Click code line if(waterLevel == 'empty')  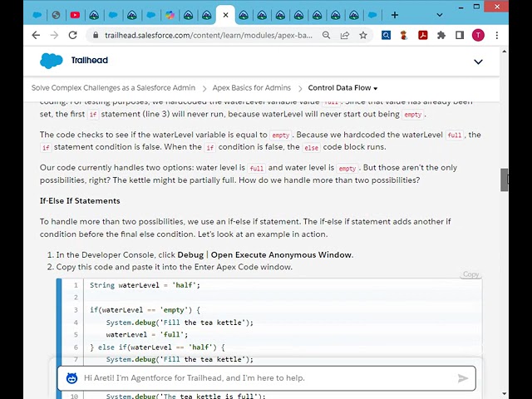click(x=145, y=310)
